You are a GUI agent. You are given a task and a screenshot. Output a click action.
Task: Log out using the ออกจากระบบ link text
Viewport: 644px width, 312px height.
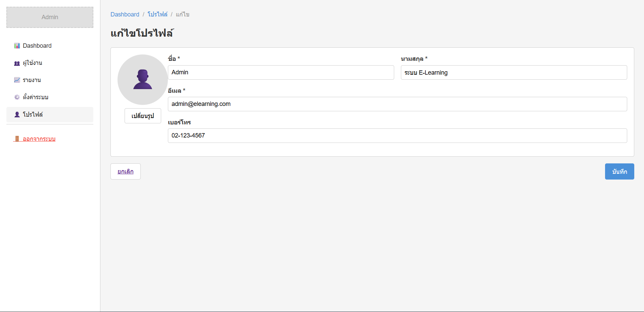tap(39, 139)
